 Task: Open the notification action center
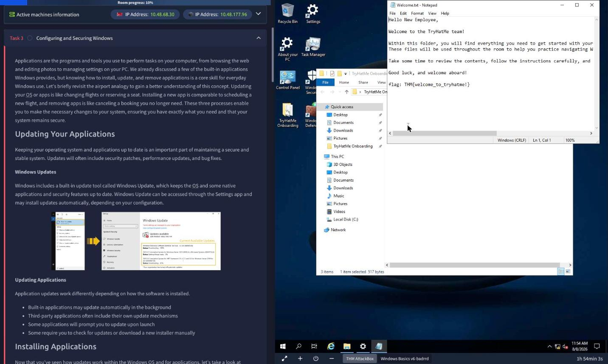click(x=597, y=346)
